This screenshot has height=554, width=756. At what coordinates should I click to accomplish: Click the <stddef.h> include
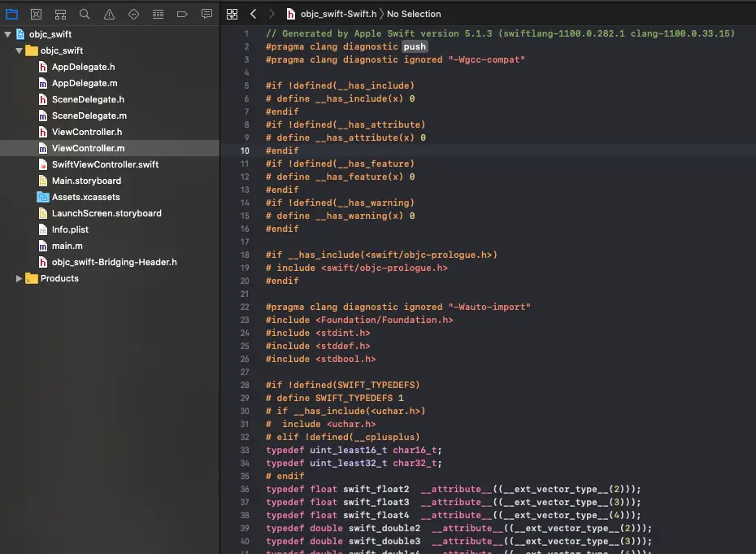click(x=343, y=346)
